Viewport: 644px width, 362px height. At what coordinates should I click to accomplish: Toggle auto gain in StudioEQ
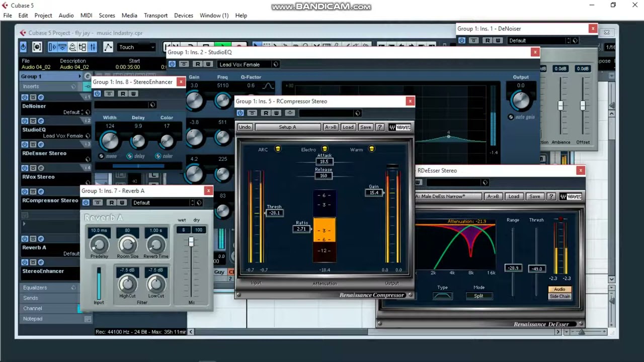[511, 117]
